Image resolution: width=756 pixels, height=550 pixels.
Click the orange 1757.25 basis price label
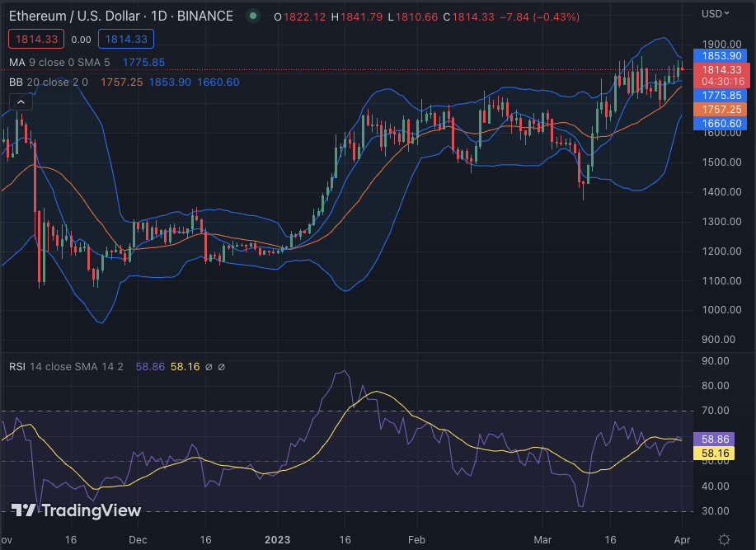(x=721, y=110)
